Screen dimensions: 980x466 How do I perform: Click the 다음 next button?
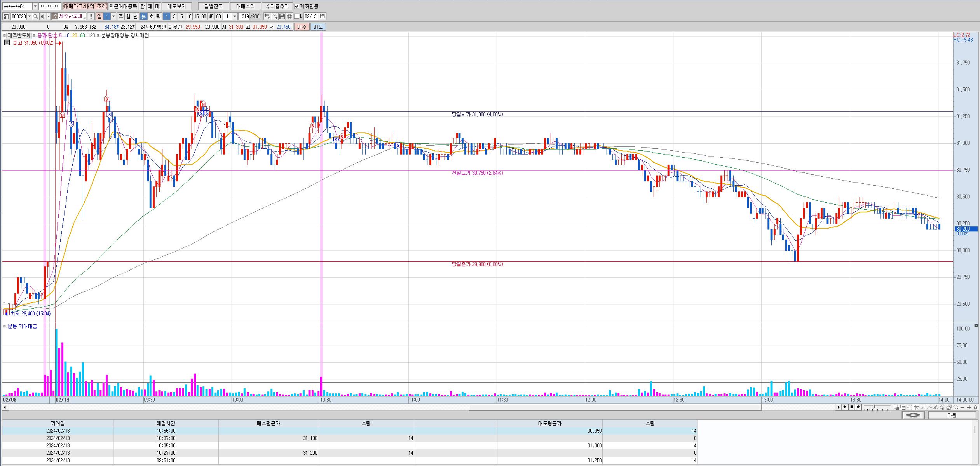coord(952,415)
